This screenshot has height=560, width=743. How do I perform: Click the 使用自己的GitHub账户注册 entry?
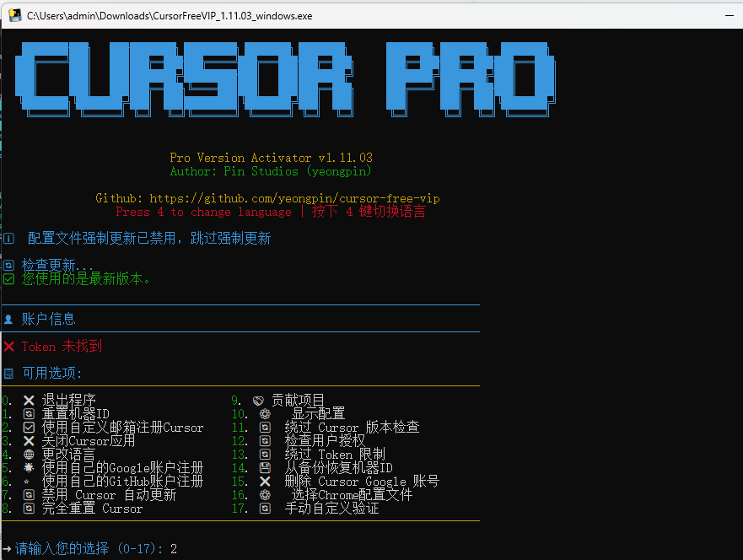(x=122, y=482)
